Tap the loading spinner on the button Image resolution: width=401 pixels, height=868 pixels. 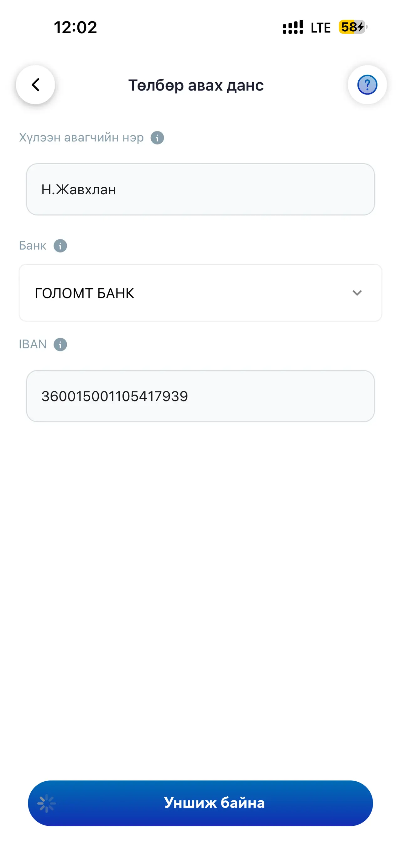coord(47,804)
